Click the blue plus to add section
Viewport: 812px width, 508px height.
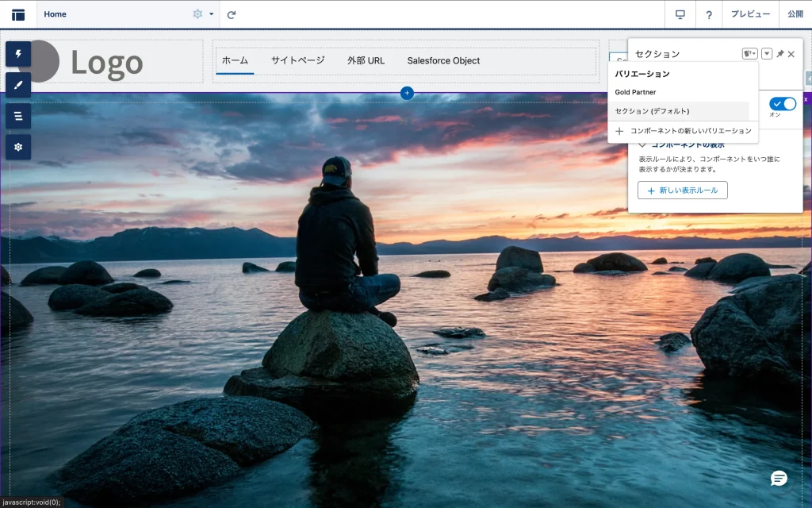coord(407,93)
